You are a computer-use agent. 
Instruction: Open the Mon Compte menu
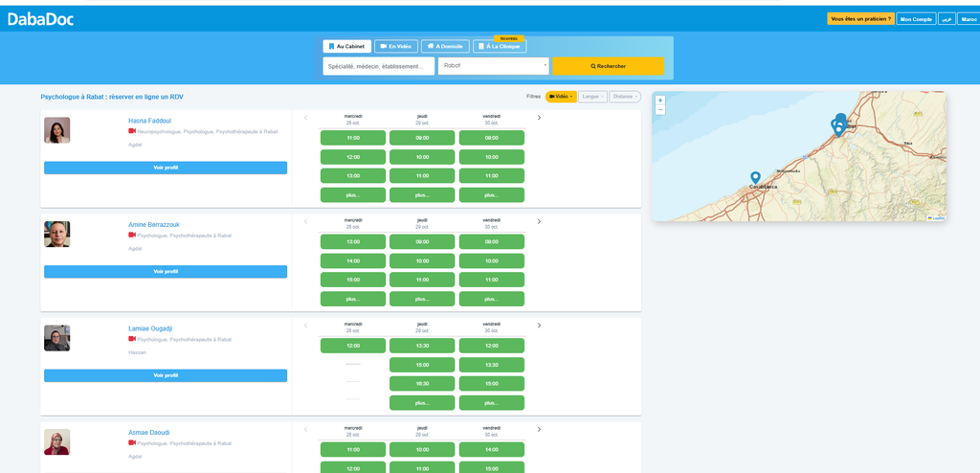[x=916, y=19]
